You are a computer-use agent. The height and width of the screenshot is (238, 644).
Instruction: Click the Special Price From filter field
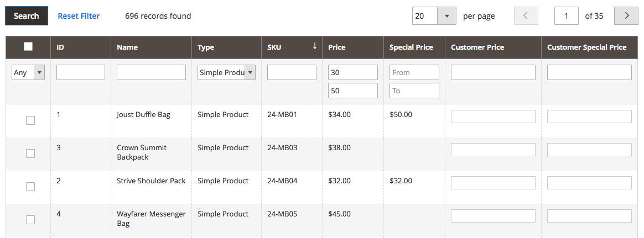point(414,72)
